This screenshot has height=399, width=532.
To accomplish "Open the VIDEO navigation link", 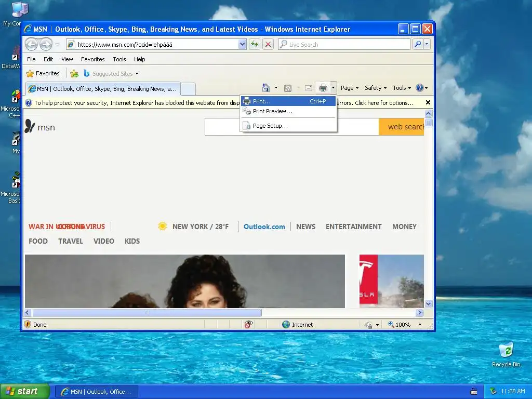I will (x=104, y=241).
